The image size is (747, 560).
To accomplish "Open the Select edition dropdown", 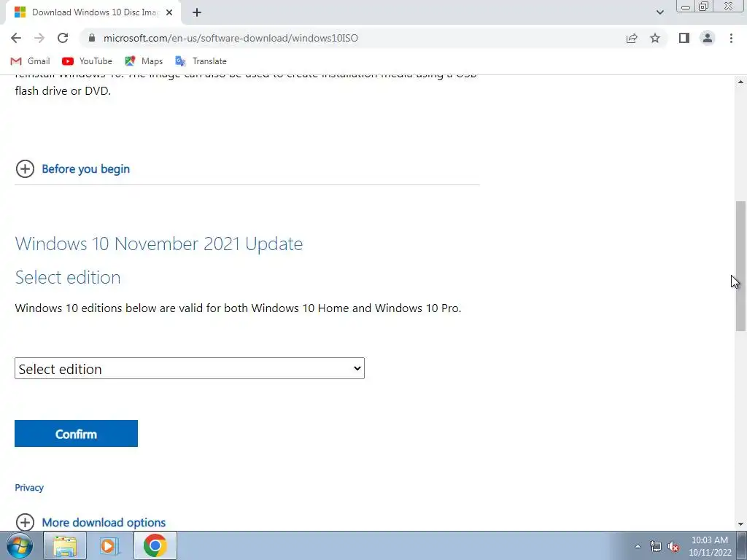I will [190, 368].
